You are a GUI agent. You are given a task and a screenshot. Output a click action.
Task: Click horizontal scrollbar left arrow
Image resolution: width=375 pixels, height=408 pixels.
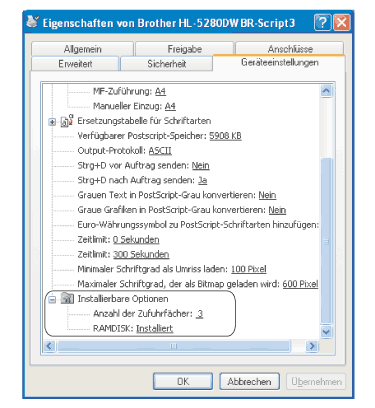point(49,346)
